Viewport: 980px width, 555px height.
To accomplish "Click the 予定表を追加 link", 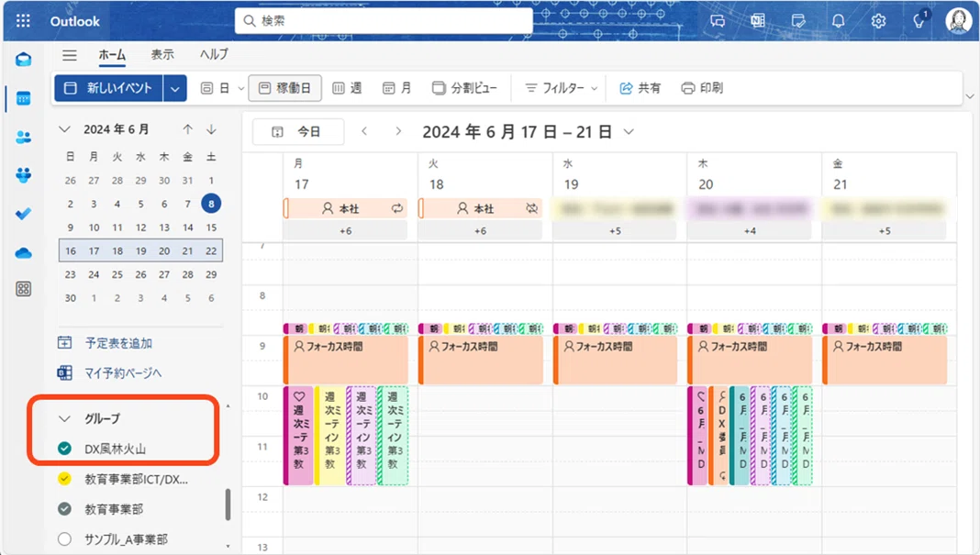I will [118, 343].
